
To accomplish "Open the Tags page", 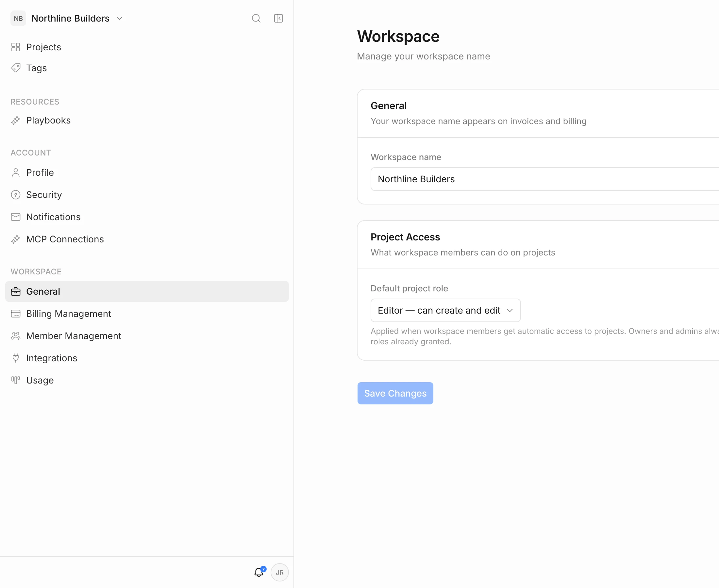I will click(x=147, y=68).
